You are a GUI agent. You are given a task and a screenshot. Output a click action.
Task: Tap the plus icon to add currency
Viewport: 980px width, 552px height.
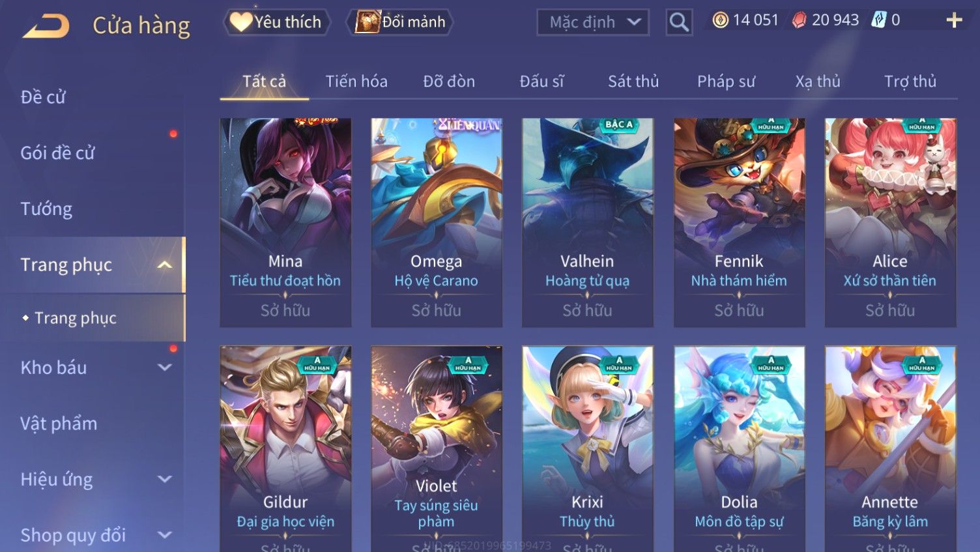tap(954, 20)
